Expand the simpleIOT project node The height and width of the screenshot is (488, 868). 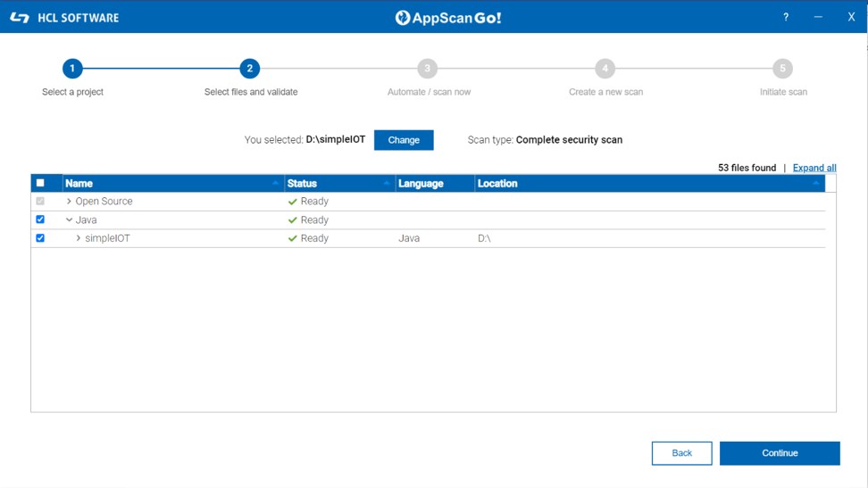pyautogui.click(x=79, y=239)
